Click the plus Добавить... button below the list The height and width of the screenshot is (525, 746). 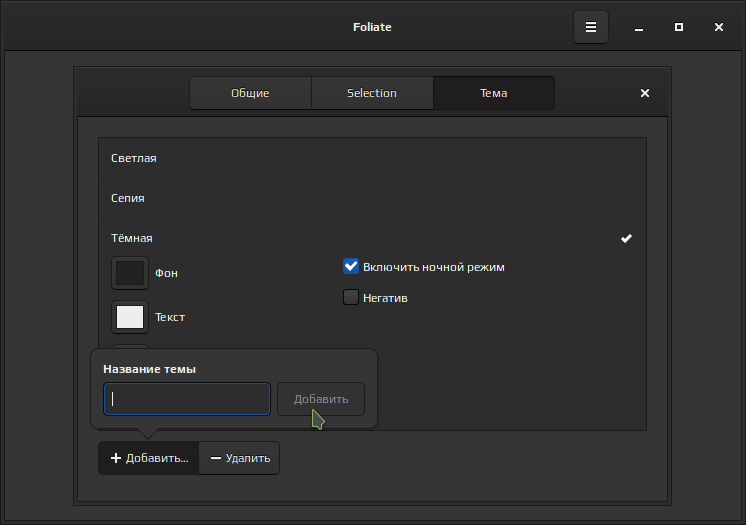[x=149, y=458]
